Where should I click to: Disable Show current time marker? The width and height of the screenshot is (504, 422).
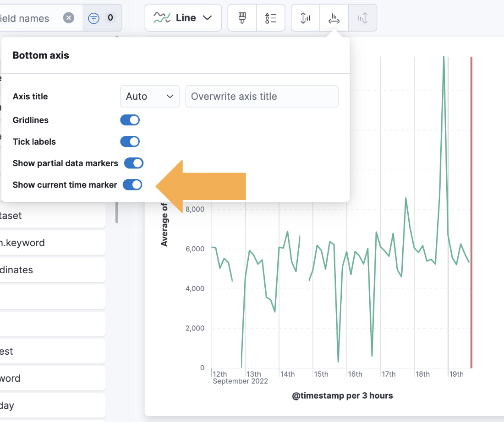pos(132,185)
